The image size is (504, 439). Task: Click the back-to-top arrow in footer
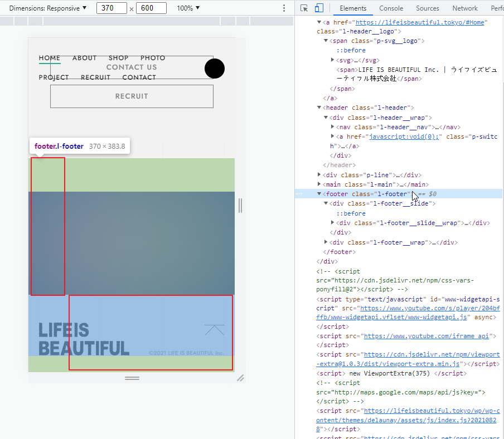tap(215, 329)
